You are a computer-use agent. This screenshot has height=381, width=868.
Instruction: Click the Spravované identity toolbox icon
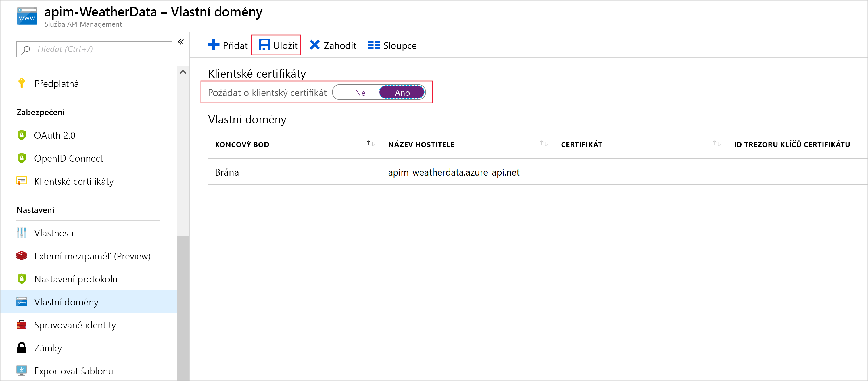point(22,325)
